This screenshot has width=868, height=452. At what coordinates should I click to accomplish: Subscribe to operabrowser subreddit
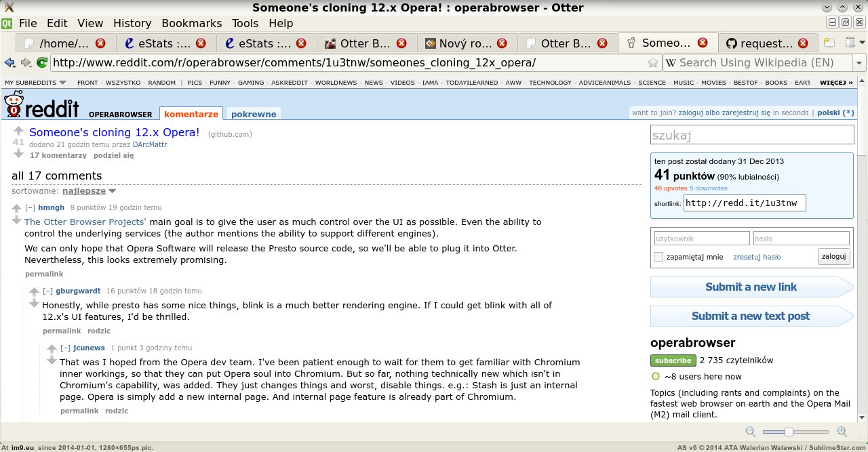click(x=673, y=361)
